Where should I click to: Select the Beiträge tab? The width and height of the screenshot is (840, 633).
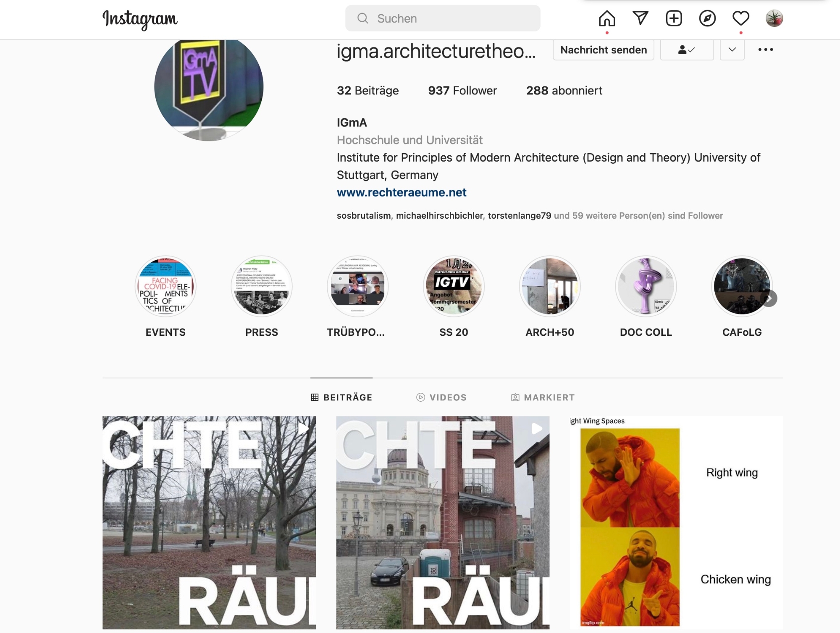341,397
